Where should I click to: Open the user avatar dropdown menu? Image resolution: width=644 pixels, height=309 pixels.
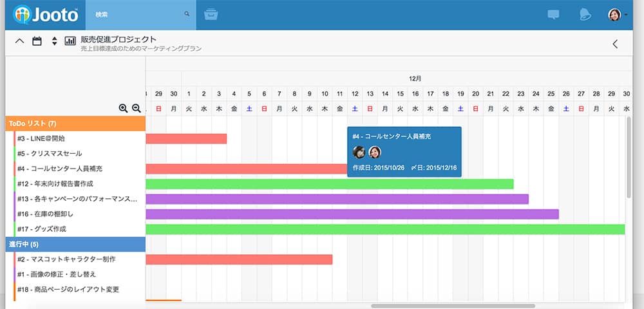click(x=617, y=15)
